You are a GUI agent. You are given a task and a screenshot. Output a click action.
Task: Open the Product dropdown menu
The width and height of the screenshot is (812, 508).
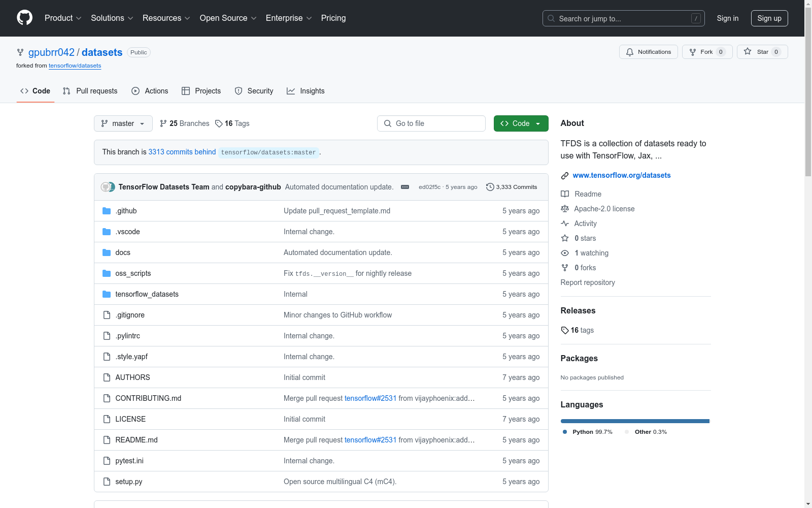click(63, 18)
